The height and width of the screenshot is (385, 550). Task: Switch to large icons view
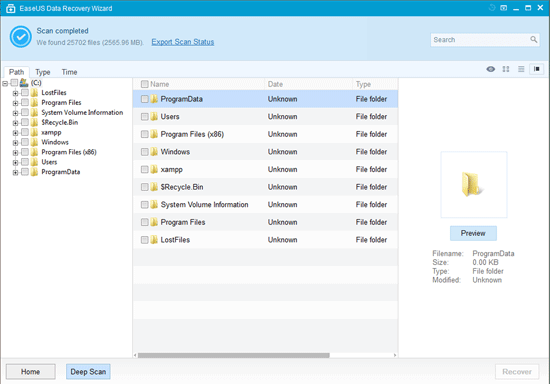pos(506,69)
